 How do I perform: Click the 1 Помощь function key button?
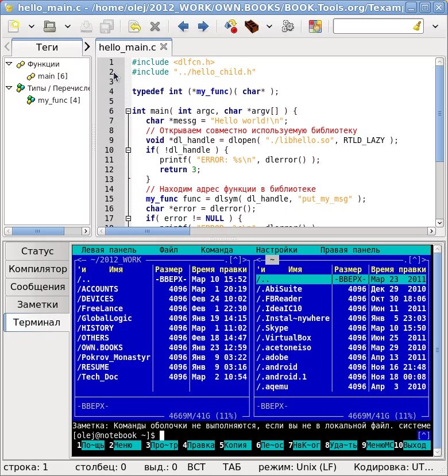coord(91,445)
